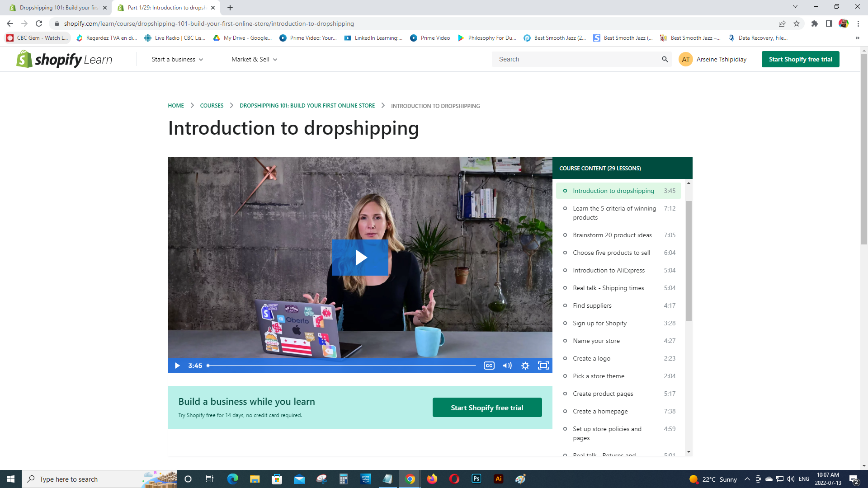Click the video progress bar to seek

pyautogui.click(x=342, y=366)
